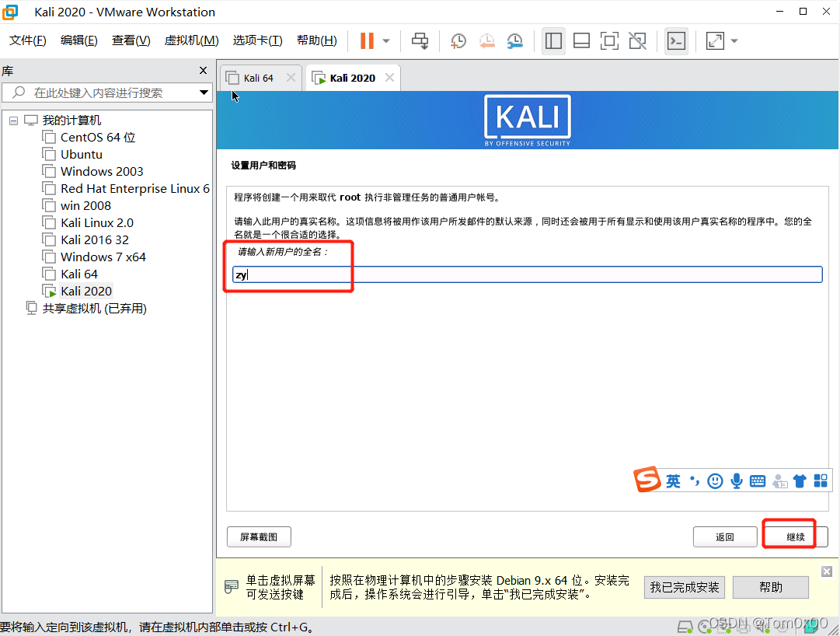
Task: Click the stretch guest display icon
Action: [x=715, y=40]
